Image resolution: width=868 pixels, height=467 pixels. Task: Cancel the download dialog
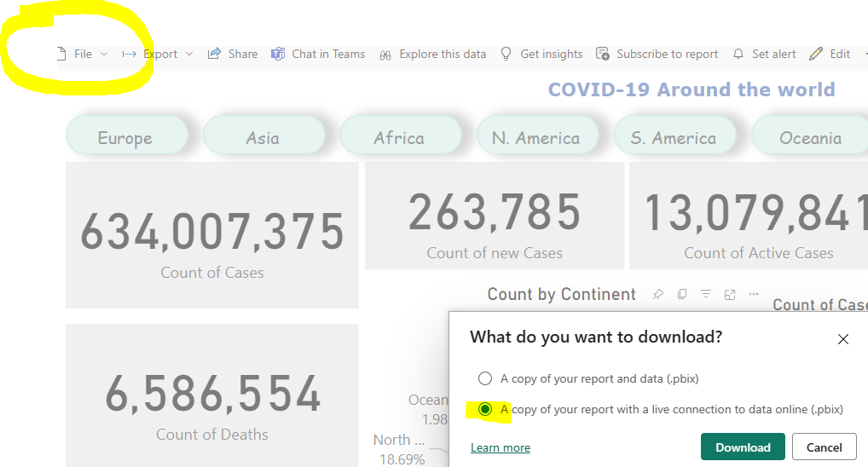(x=825, y=447)
